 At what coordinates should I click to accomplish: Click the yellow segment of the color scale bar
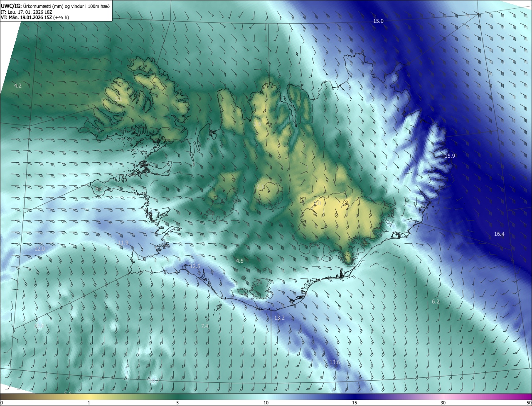pyautogui.click(x=89, y=396)
